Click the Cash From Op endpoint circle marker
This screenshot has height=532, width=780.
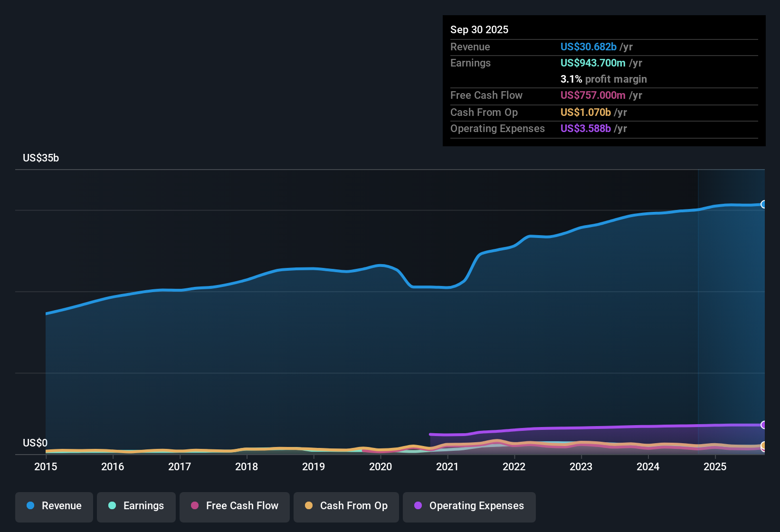tap(764, 446)
